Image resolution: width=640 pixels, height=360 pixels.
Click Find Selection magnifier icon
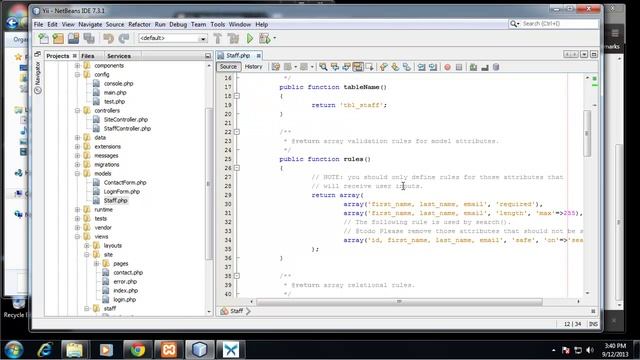[x=323, y=67]
